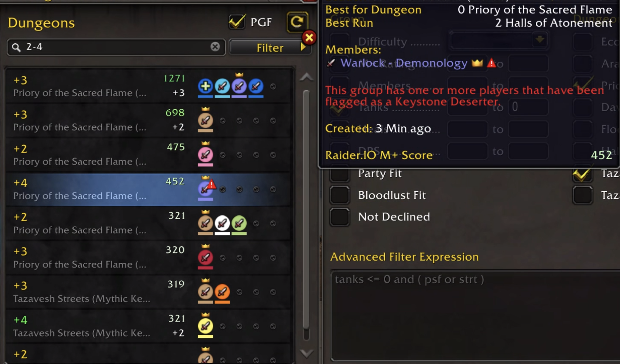Enable the Bloodlust Fit checkbox
620x364 pixels.
click(340, 195)
